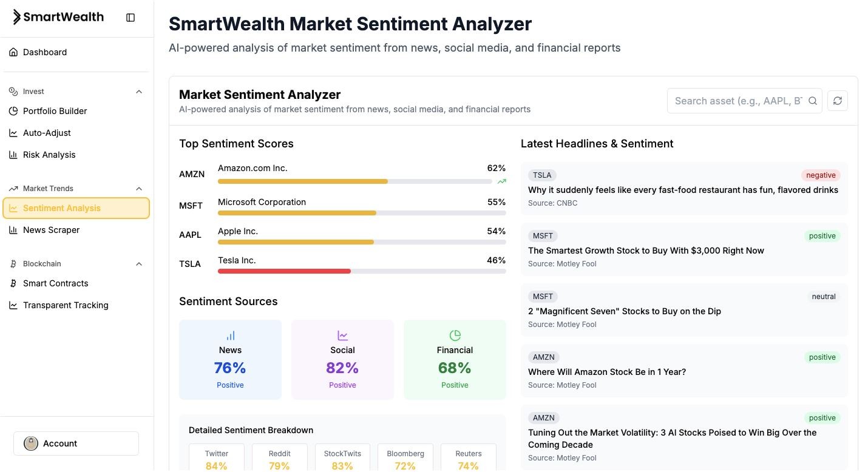The height and width of the screenshot is (472, 868).
Task: Focus the Search asset input field
Action: pos(737,101)
